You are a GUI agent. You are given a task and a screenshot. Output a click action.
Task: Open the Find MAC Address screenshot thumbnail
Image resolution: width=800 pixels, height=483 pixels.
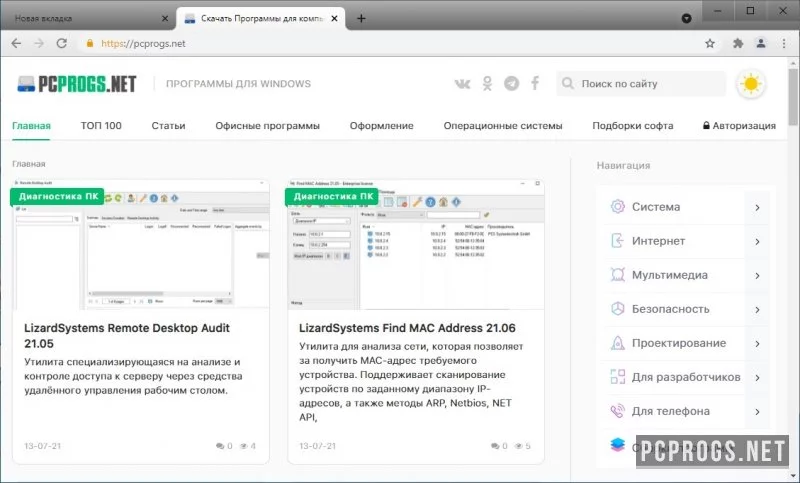[x=416, y=244]
